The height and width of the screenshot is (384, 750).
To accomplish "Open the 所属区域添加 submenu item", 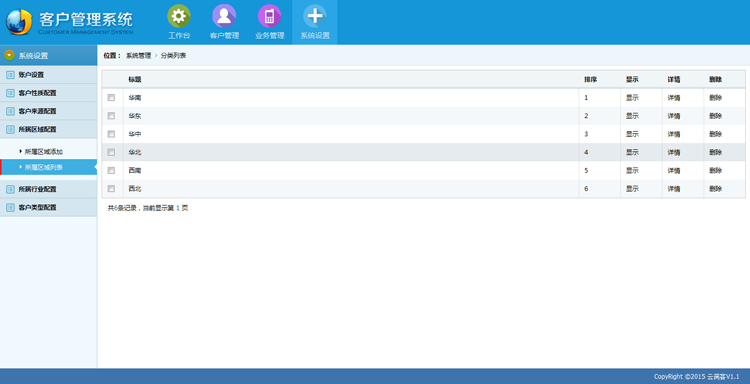I will coord(44,152).
